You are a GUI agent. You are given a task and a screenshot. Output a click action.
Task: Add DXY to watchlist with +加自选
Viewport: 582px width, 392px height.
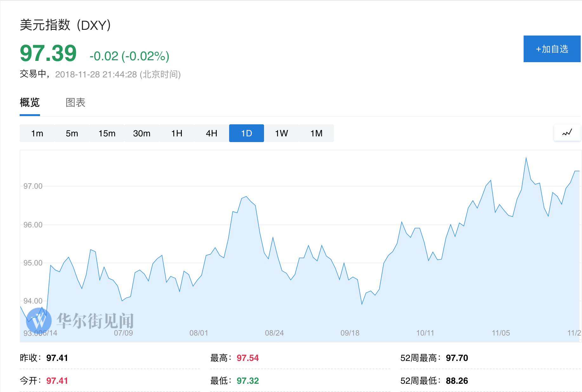point(552,49)
